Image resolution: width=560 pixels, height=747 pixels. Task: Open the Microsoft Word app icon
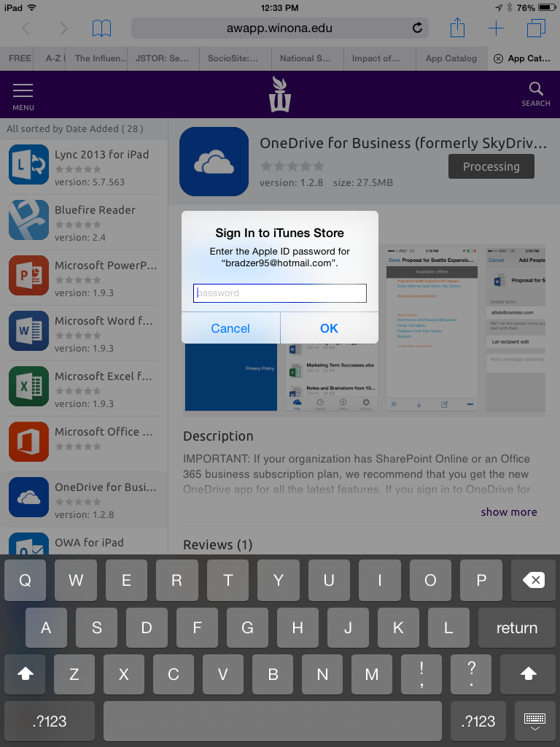28,330
